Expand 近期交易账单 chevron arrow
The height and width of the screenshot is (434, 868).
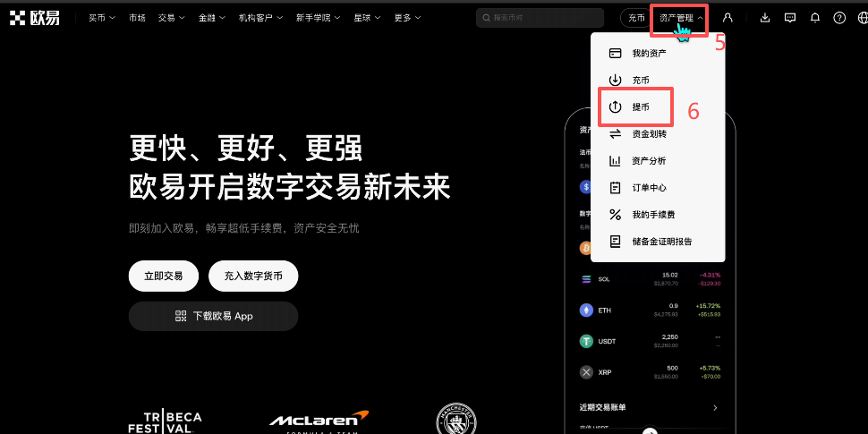pos(715,408)
